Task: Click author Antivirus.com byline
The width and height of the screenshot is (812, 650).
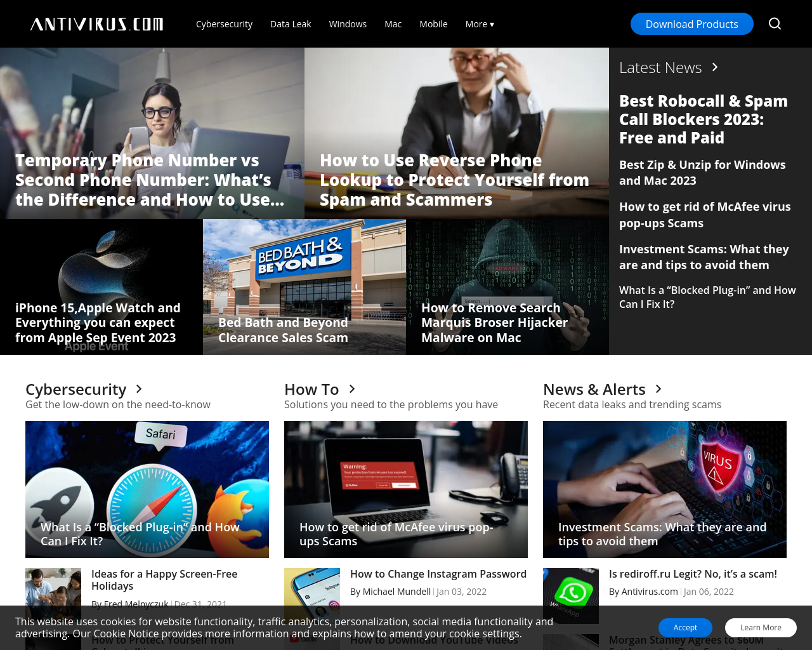Action: click(x=650, y=592)
